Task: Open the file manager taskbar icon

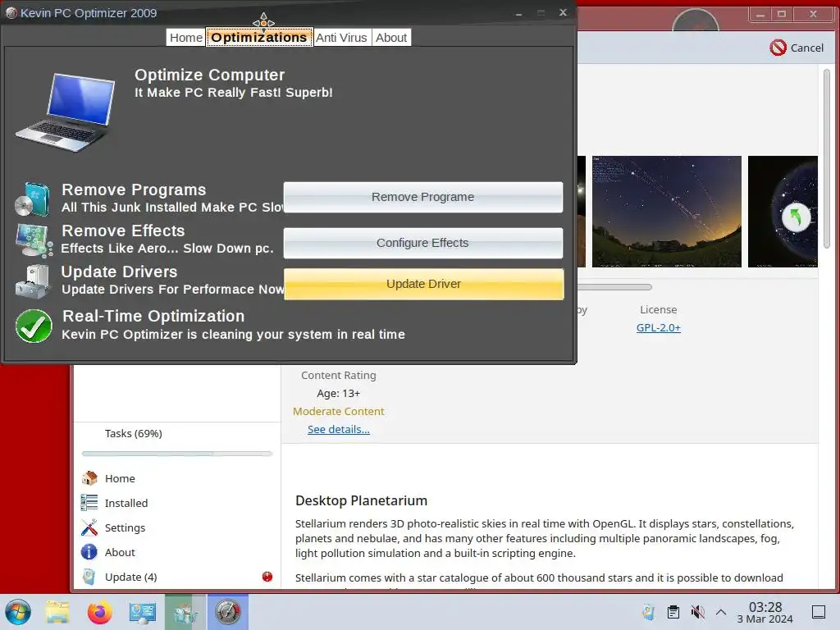Action: click(57, 612)
